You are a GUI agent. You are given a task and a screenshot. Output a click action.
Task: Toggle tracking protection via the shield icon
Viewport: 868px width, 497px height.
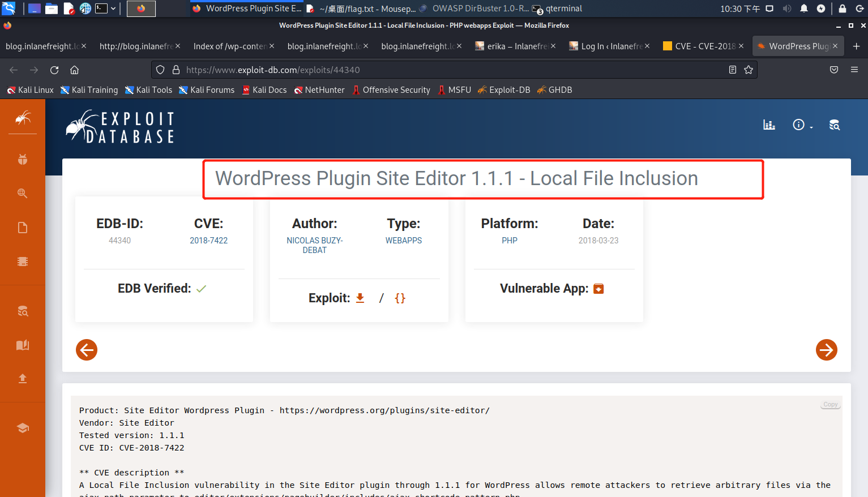(x=160, y=69)
